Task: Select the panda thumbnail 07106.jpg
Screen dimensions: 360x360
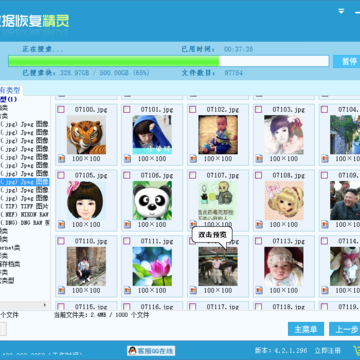Action: [152, 200]
